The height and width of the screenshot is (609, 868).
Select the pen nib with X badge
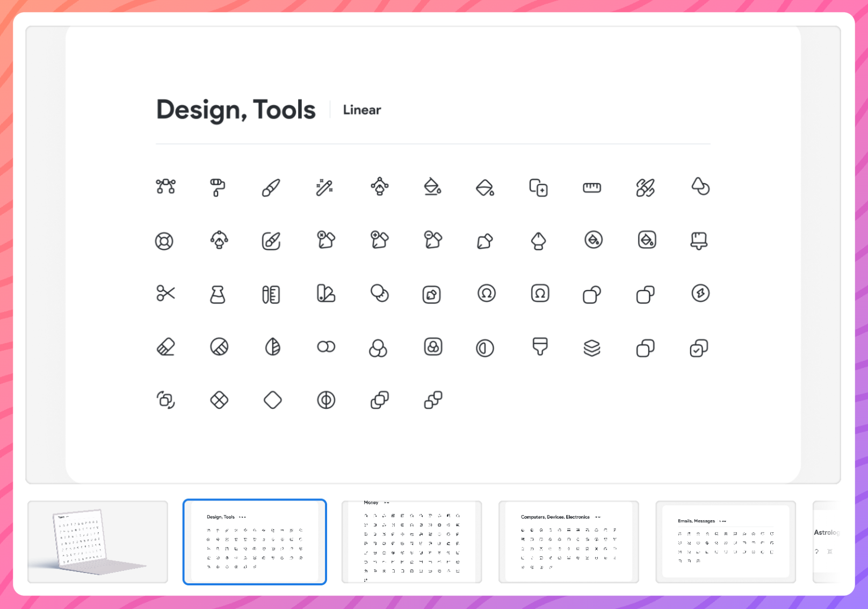[x=325, y=240]
